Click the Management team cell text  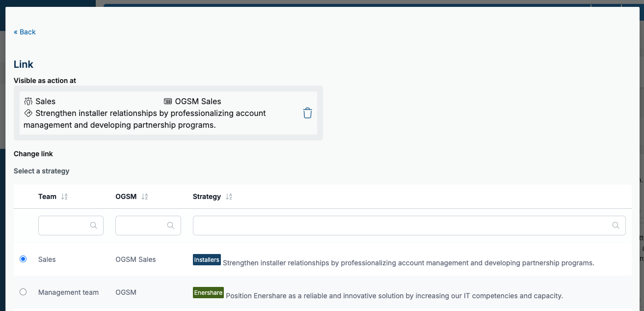[x=68, y=292]
